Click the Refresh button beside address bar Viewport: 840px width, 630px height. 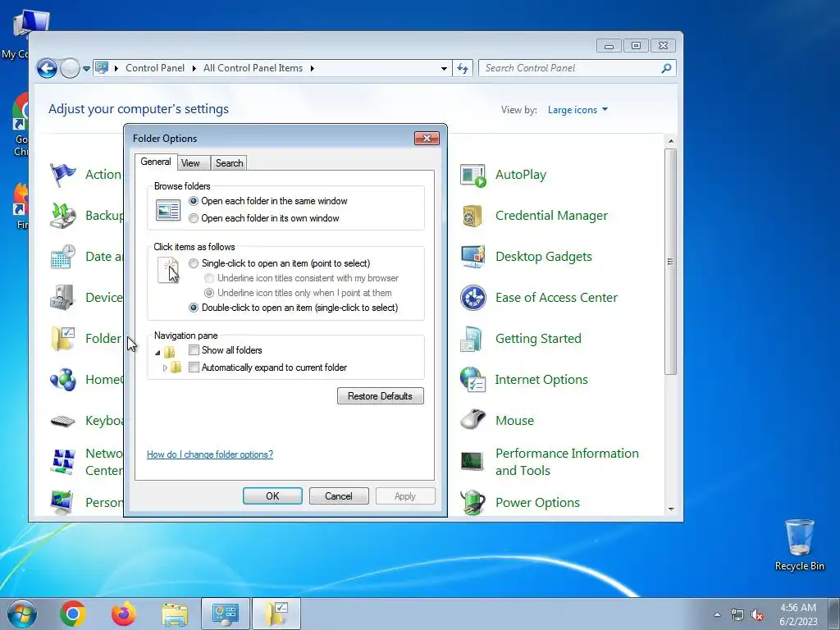click(x=463, y=69)
